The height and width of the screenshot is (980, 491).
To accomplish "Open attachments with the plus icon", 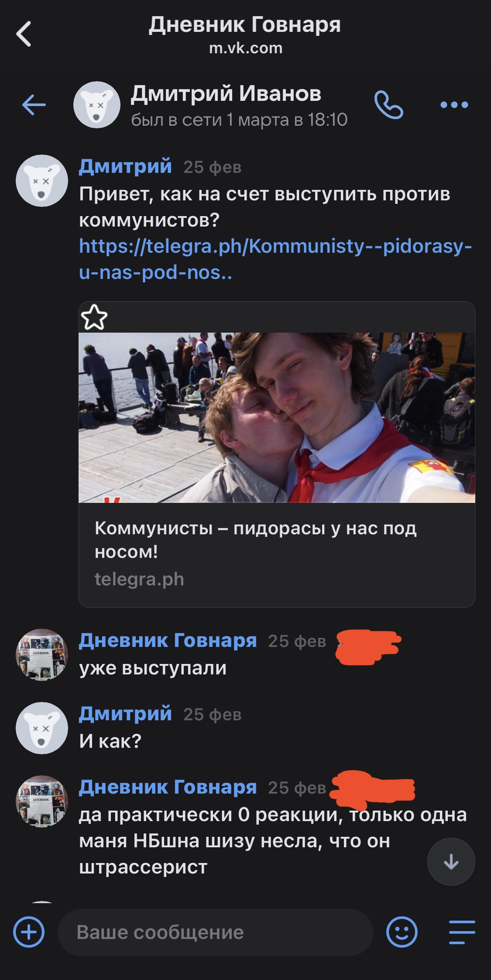I will pos(29,932).
